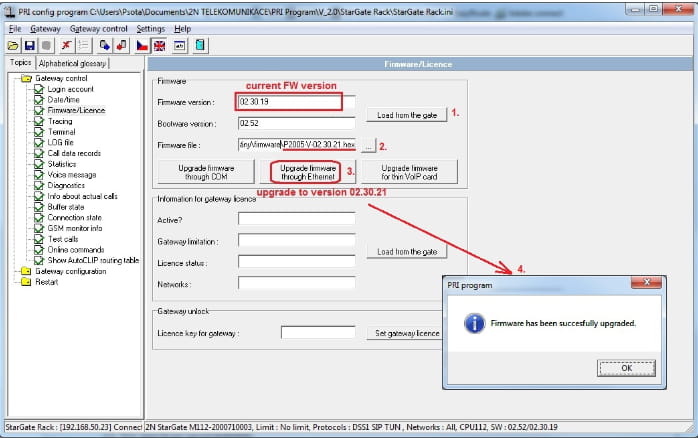Click the red cross disconnect toolbar icon

click(x=66, y=45)
